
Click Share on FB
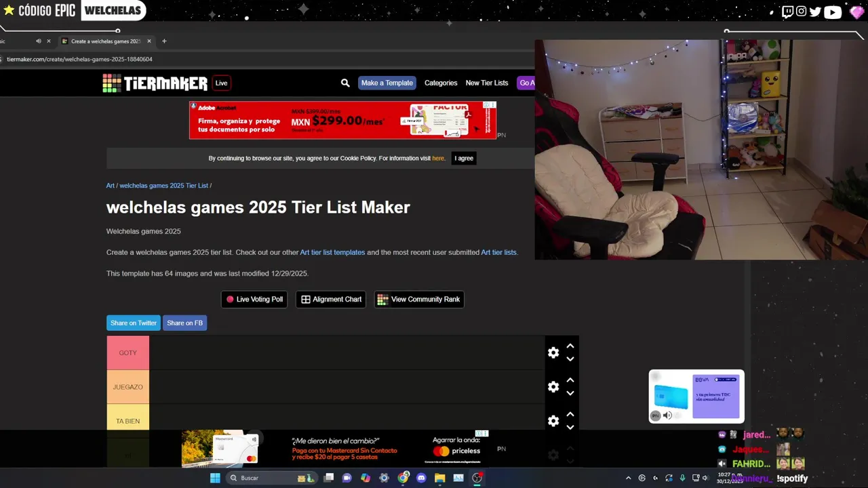184,323
